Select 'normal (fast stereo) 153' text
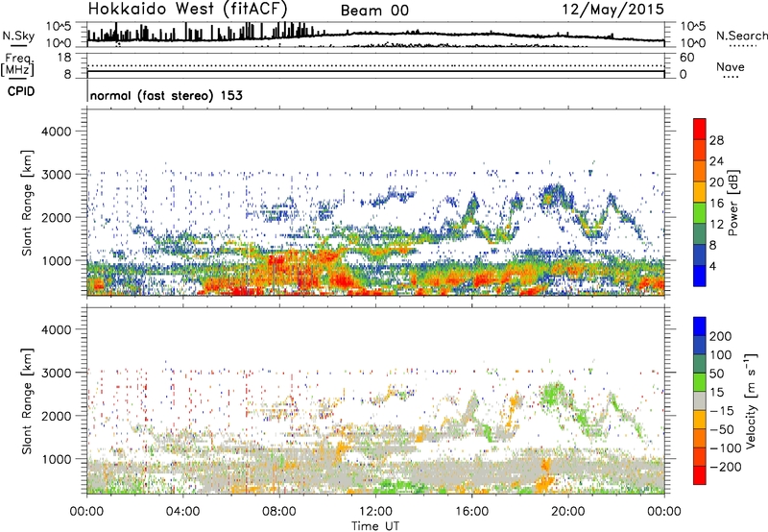768x532 pixels. [x=166, y=95]
